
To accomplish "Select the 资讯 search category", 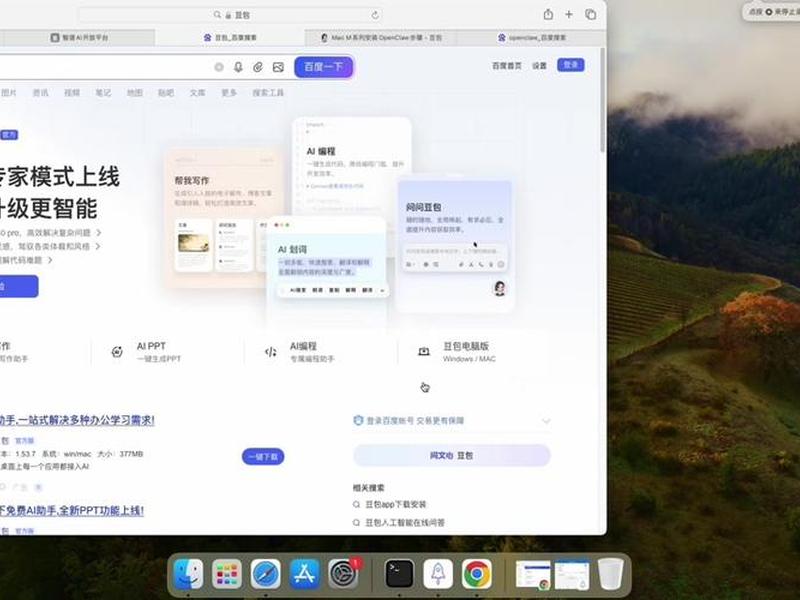I will pyautogui.click(x=40, y=92).
